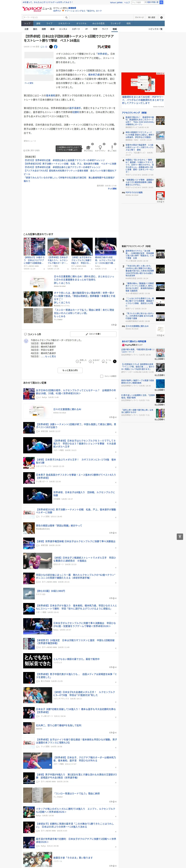Screen dimensions: 186x868
Task: Open the 有料 tab
Action: 128,23
